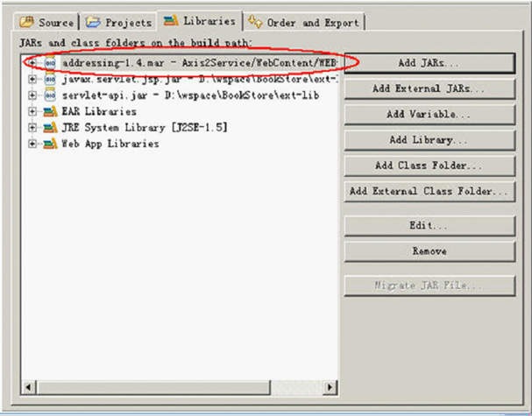Select the Libraries tab
Image resolution: width=532 pixels, height=416 pixels.
point(200,21)
